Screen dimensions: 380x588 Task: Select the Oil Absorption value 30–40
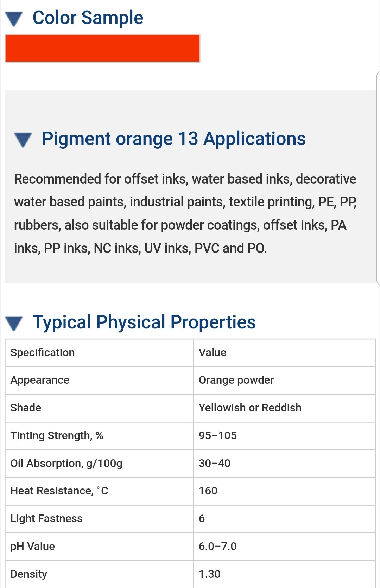(214, 464)
